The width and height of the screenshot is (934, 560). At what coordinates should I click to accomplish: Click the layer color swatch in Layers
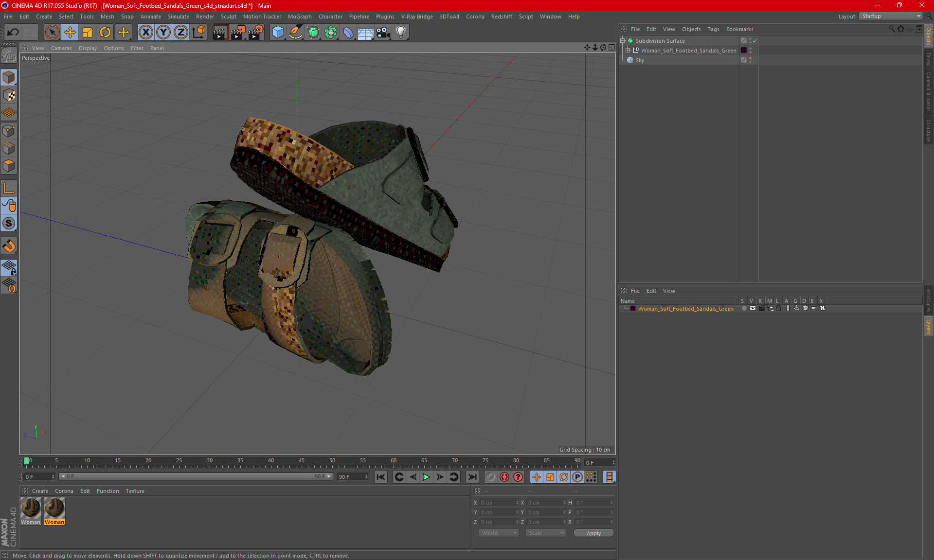[x=633, y=309]
